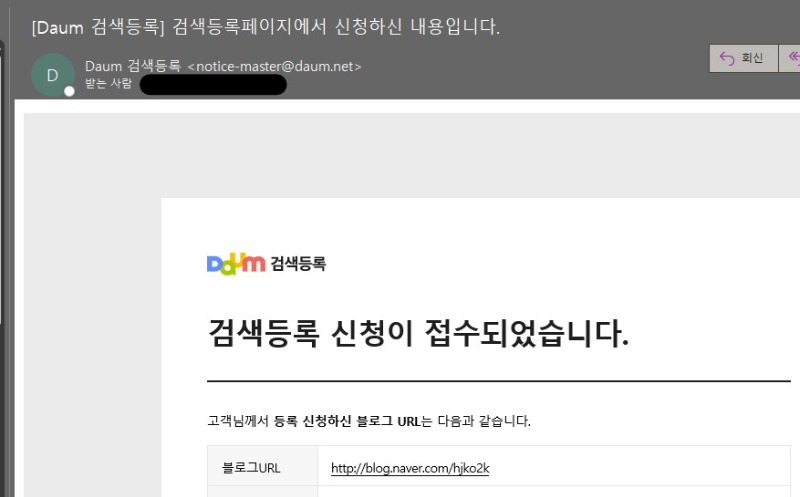This screenshot has height=497, width=800.
Task: Click the 블로그URL table label cell
Action: pos(262,467)
